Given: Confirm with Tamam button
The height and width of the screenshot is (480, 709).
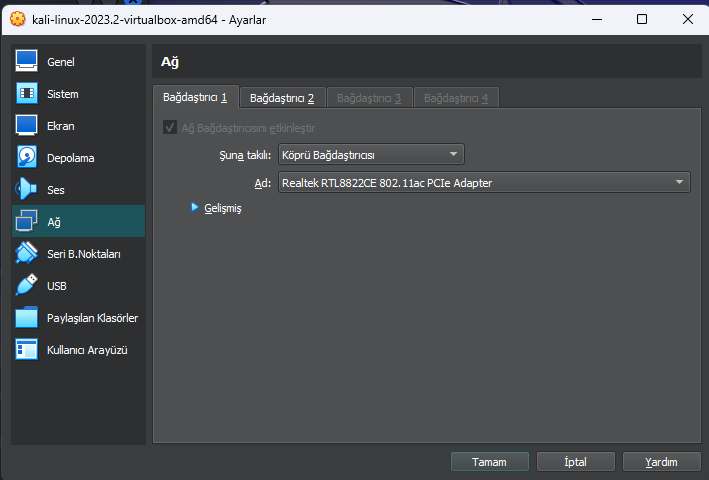Looking at the screenshot, I should [490, 462].
